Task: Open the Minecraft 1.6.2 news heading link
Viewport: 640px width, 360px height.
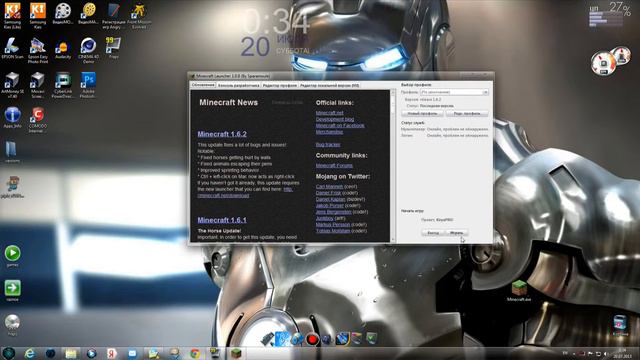Action: [222, 134]
